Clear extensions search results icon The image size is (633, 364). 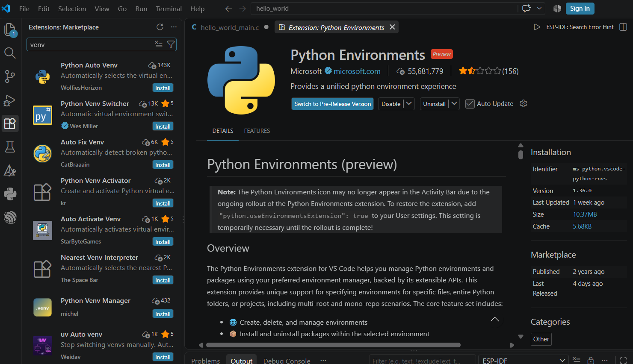click(x=159, y=44)
